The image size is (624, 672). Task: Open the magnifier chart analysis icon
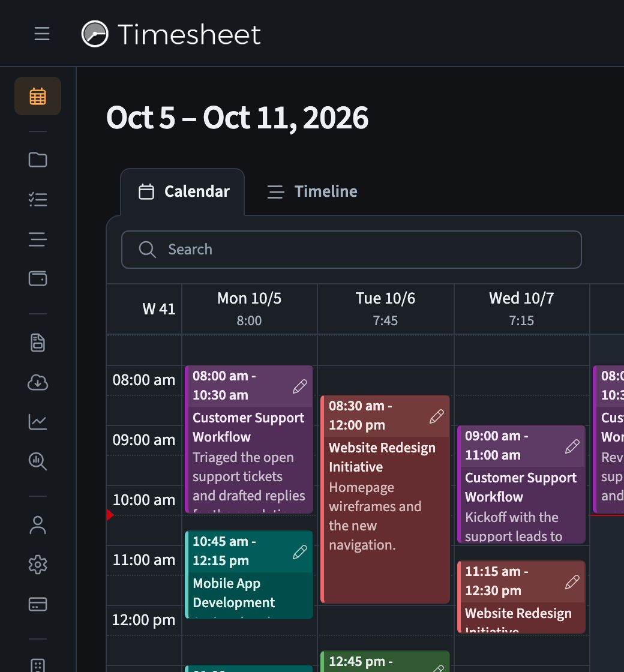point(38,461)
